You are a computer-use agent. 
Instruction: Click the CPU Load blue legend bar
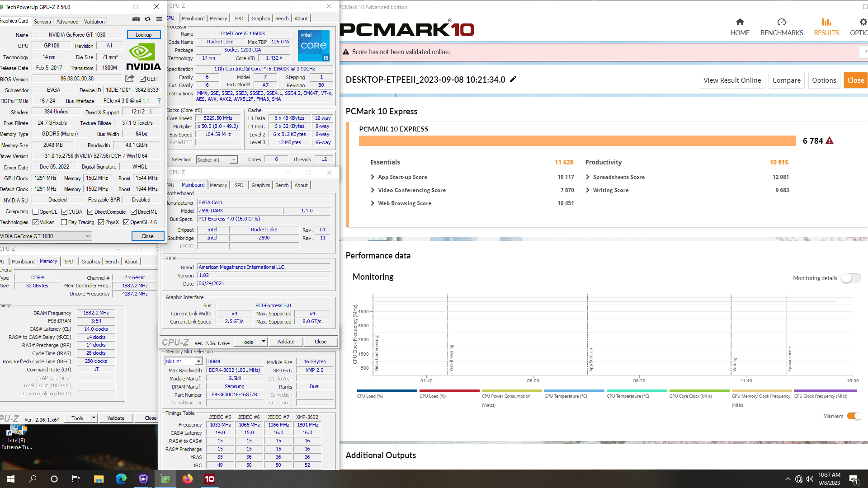click(387, 390)
